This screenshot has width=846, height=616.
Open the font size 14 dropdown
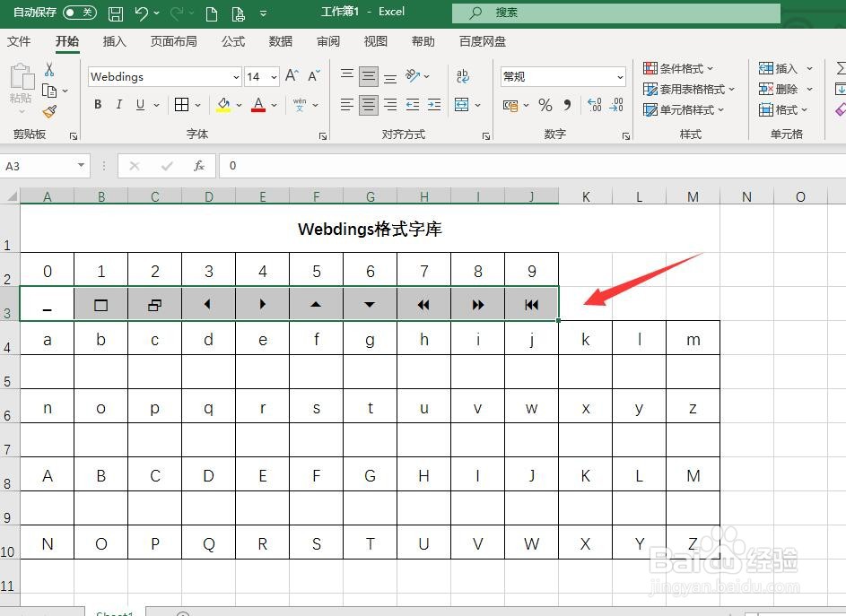point(275,77)
